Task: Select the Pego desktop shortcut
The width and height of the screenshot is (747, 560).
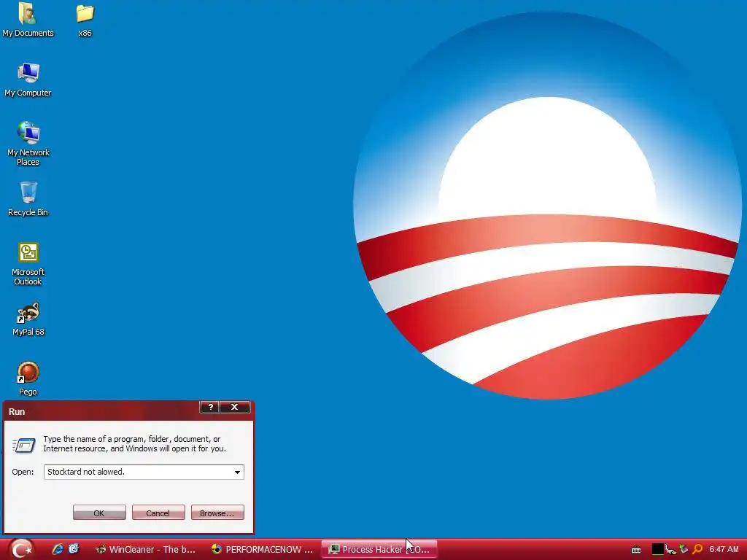Action: pyautogui.click(x=28, y=378)
